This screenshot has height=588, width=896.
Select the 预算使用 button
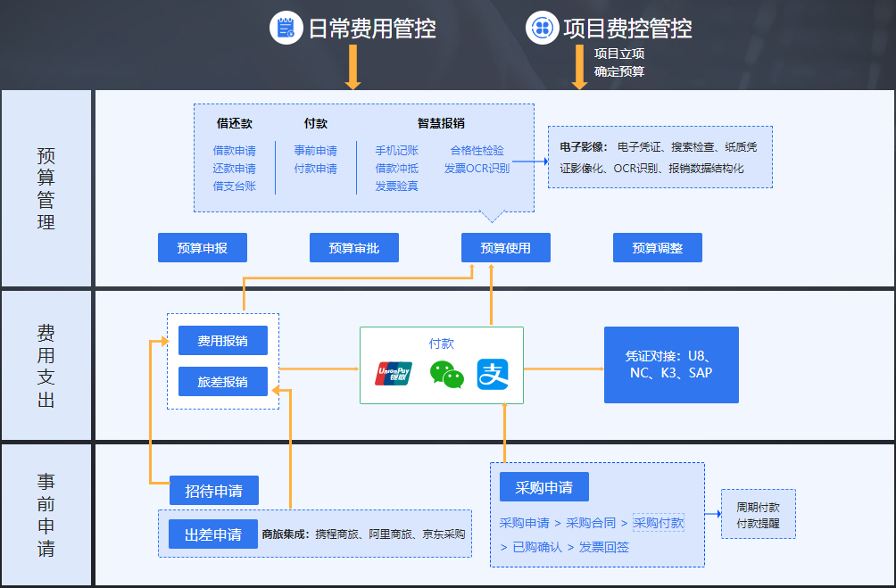(505, 247)
